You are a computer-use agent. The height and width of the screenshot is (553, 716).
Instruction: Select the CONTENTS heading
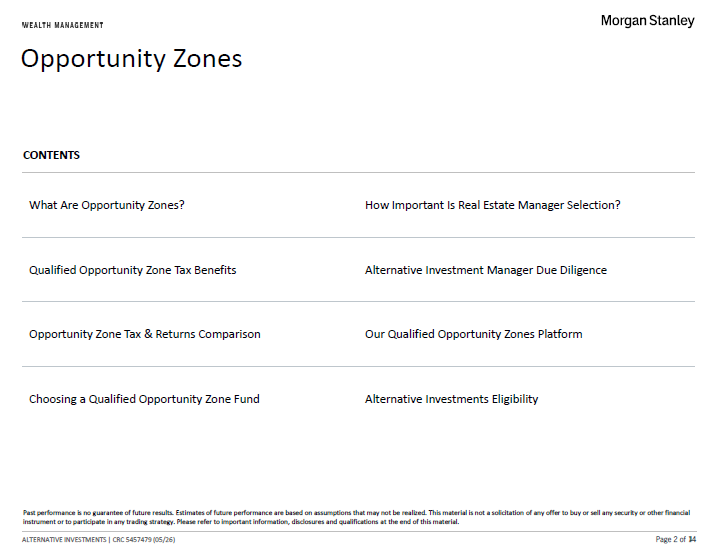click(x=51, y=155)
